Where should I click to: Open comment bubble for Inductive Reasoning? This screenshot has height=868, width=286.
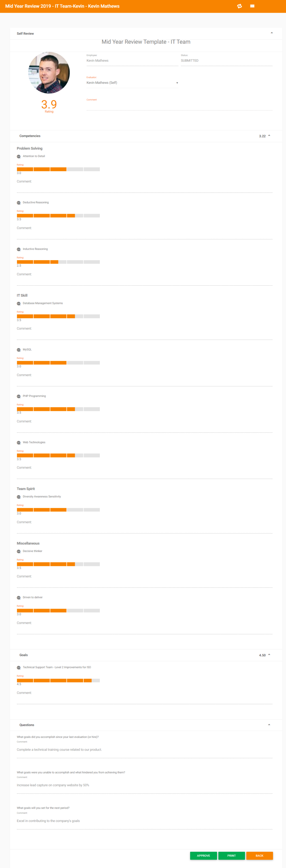click(18, 249)
